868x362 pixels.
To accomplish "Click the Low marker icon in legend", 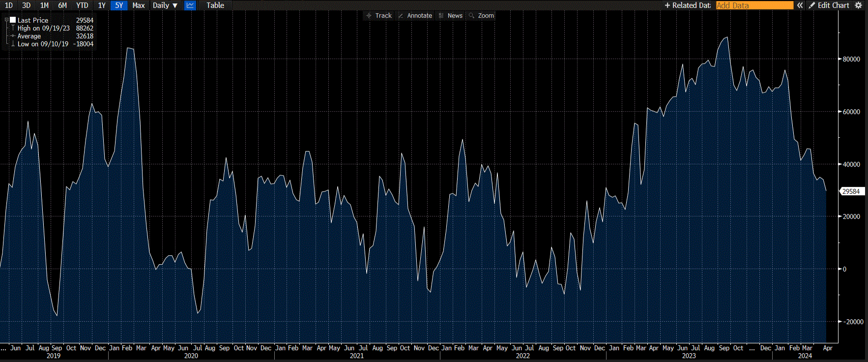I will point(13,44).
